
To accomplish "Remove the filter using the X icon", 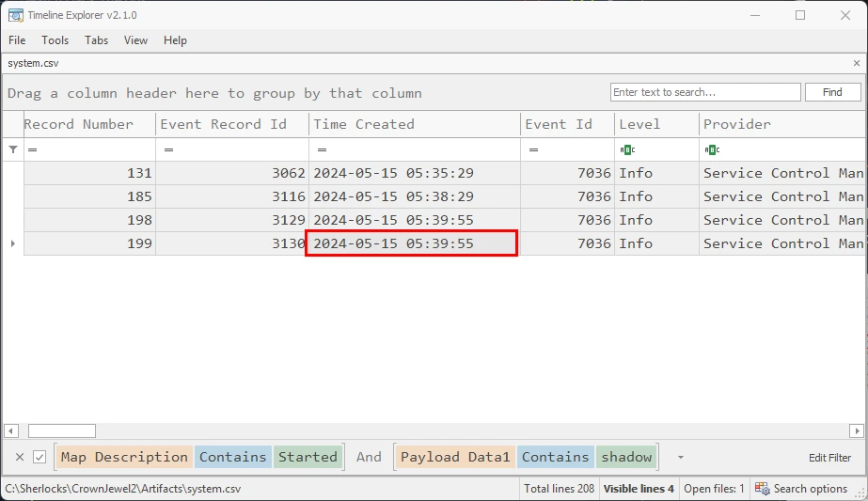I will [x=20, y=457].
